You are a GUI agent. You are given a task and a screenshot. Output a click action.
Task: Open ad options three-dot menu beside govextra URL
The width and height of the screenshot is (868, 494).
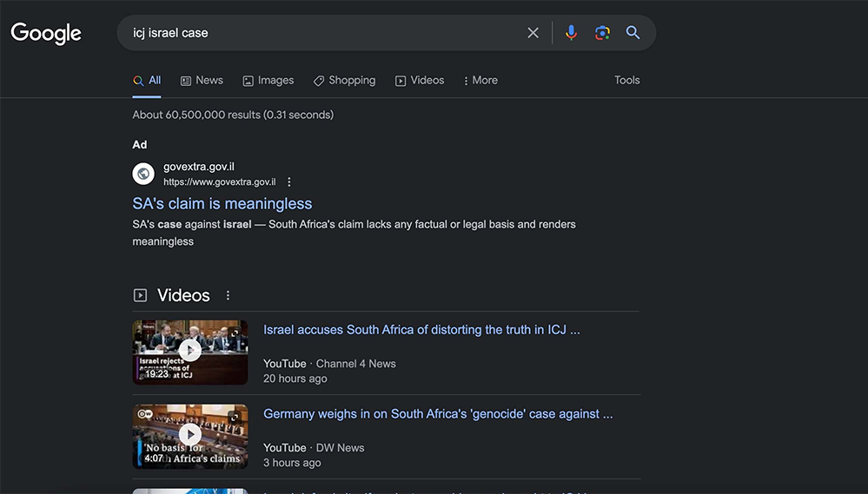(289, 182)
